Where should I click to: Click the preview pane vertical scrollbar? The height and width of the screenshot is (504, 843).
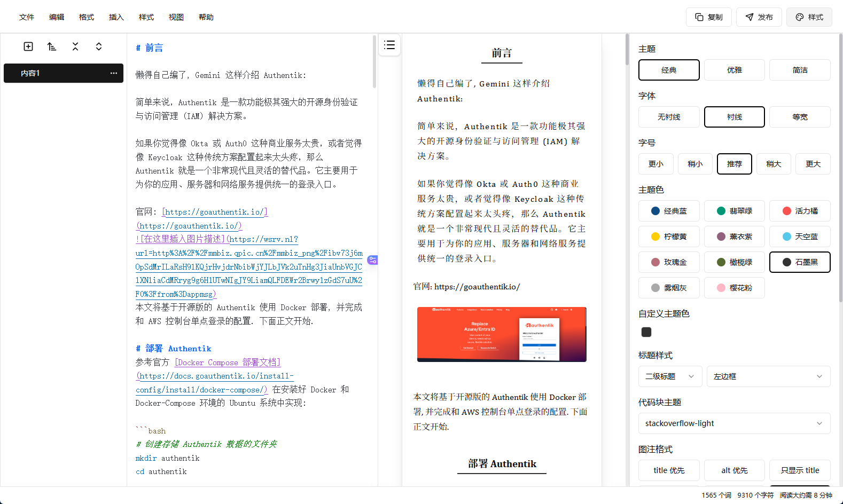(x=627, y=49)
